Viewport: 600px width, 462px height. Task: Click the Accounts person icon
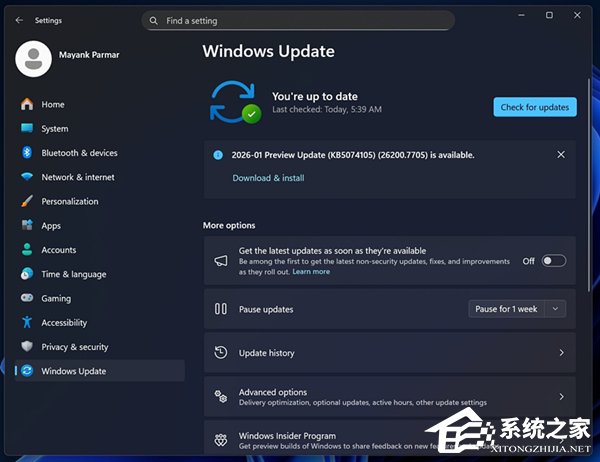(27, 250)
